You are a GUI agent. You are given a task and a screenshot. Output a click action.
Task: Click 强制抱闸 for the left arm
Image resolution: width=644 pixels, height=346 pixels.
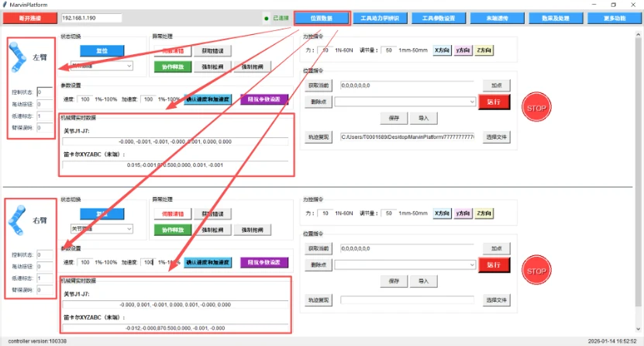(x=252, y=67)
